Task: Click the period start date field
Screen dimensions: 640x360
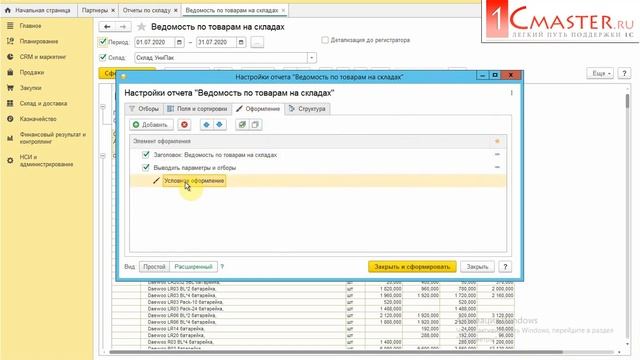Action: (x=155, y=42)
